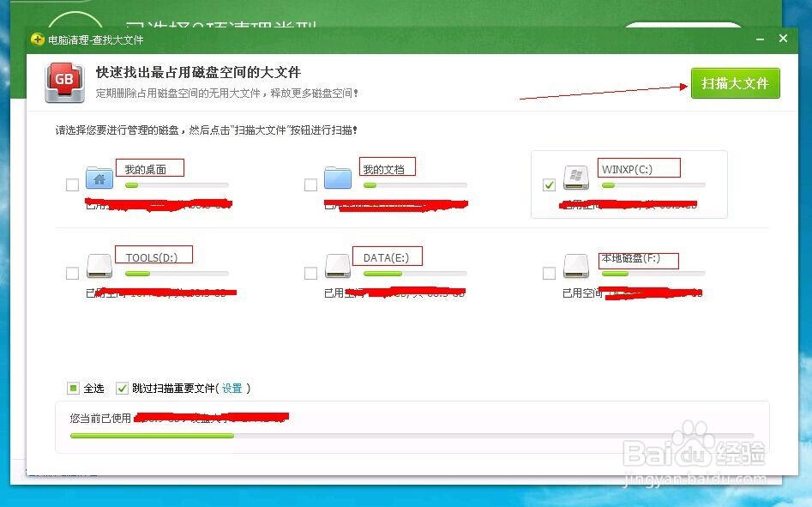
Task: Click the DATA(E:) disk drive icon
Action: pyautogui.click(x=337, y=266)
